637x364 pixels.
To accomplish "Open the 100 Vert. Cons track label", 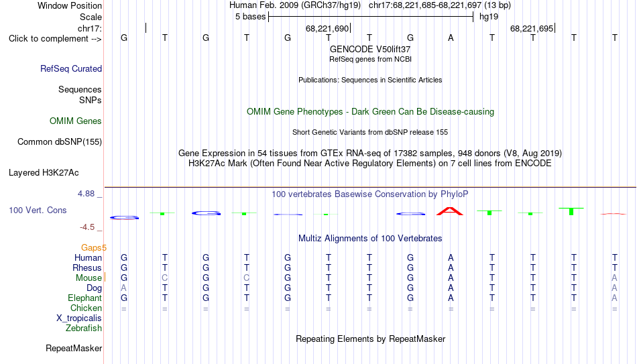I will pyautogui.click(x=38, y=210).
